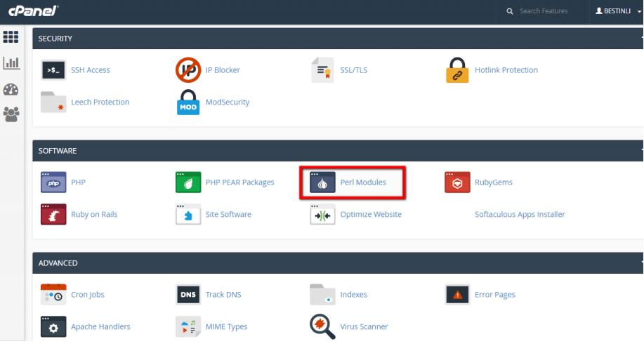Viewport: 644px width, 346px height.
Task: Click the Track DNS link
Action: 223,295
